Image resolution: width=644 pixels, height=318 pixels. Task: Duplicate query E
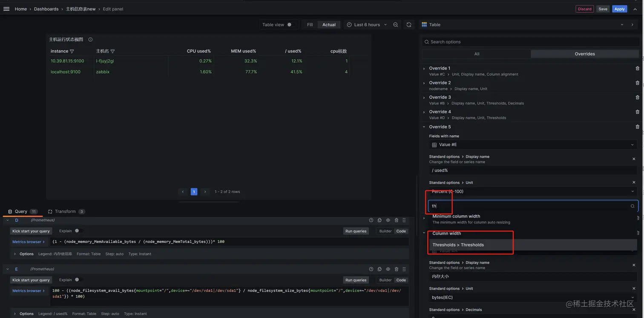click(x=379, y=269)
